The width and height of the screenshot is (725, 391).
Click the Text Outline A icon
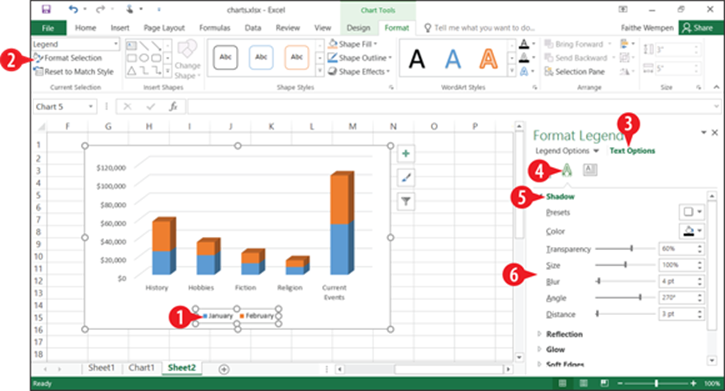tap(524, 58)
